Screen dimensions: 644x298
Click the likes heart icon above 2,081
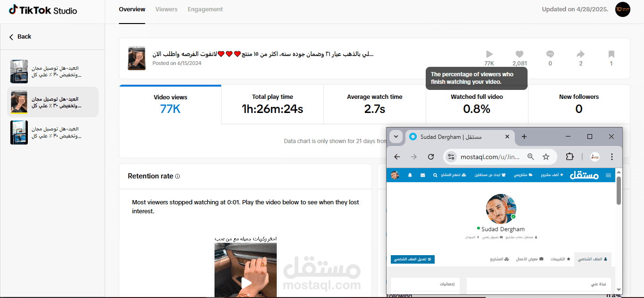click(x=520, y=54)
